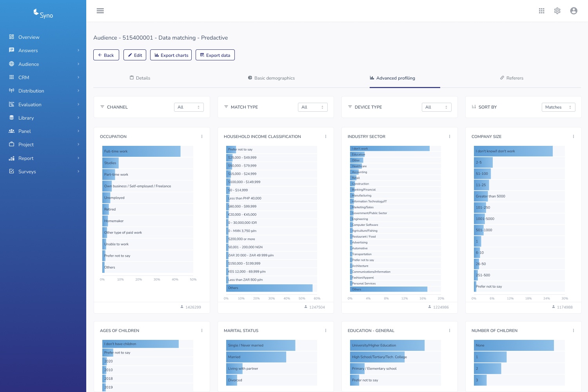Screen dimensions: 588x392
Task: Open the apps grid icon
Action: coord(542,11)
